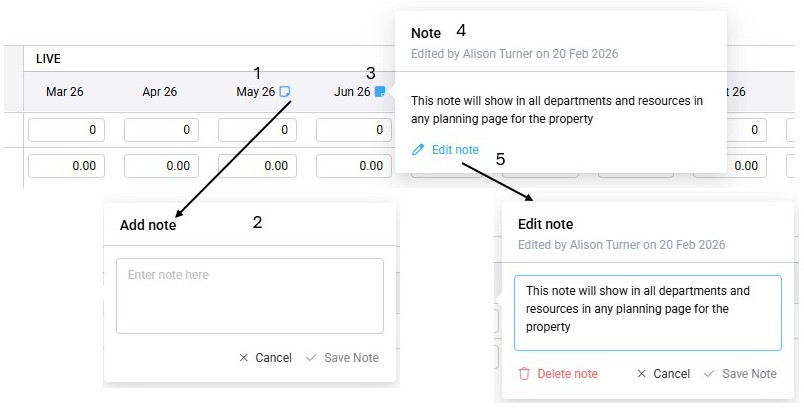
Task: Click the Jun 26 whole-number field showing 0
Action: click(x=353, y=130)
